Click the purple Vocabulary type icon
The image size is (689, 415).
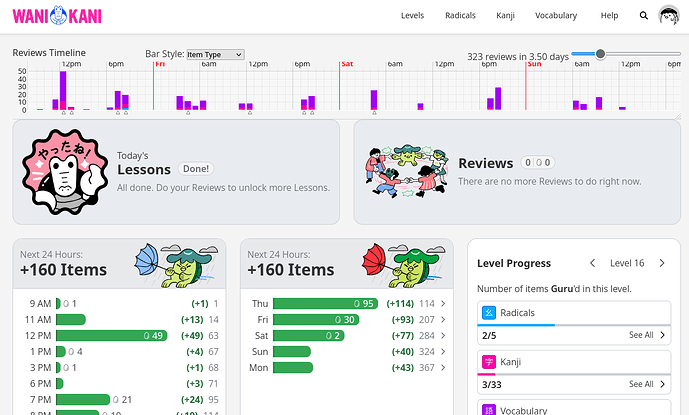tap(489, 410)
